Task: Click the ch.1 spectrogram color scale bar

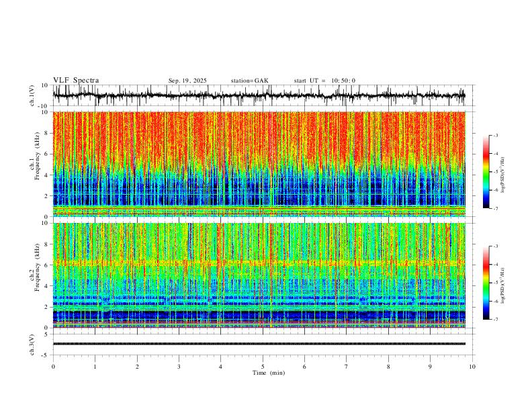Action: point(486,172)
